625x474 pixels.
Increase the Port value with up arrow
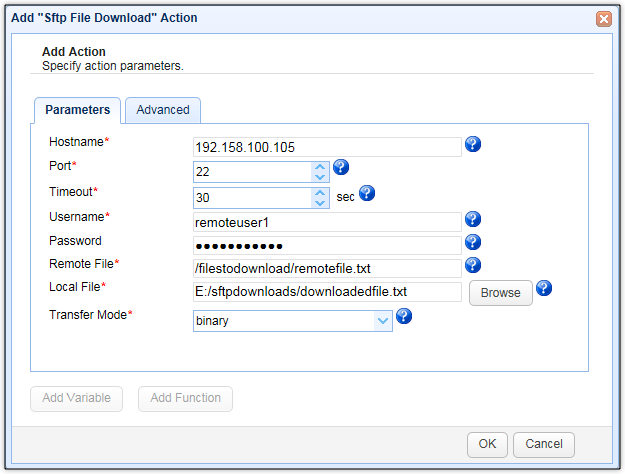pyautogui.click(x=320, y=166)
